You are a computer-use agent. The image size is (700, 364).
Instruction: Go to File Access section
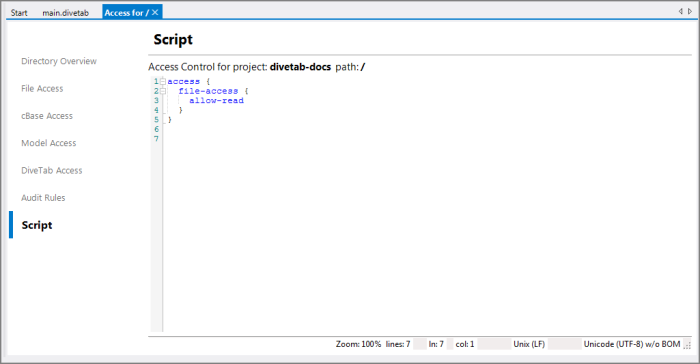tap(42, 88)
